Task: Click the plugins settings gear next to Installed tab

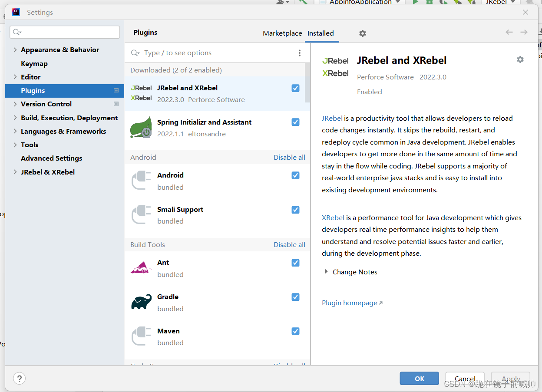Action: 363,33
